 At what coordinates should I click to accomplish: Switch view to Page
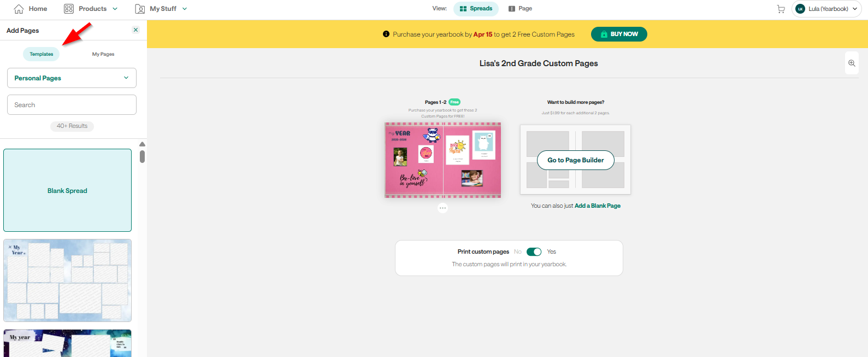point(520,8)
